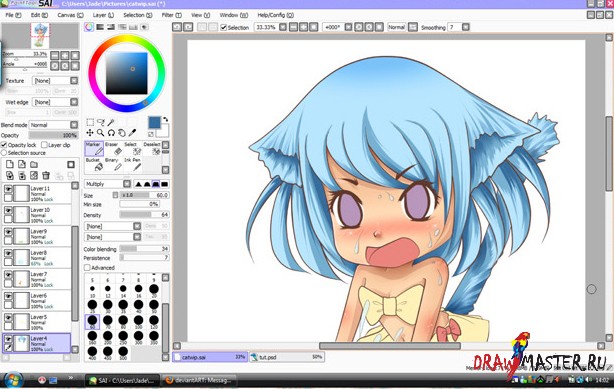Screen dimensions: 614x389
Task: Adjust the layer Opacity slider
Action: point(53,135)
